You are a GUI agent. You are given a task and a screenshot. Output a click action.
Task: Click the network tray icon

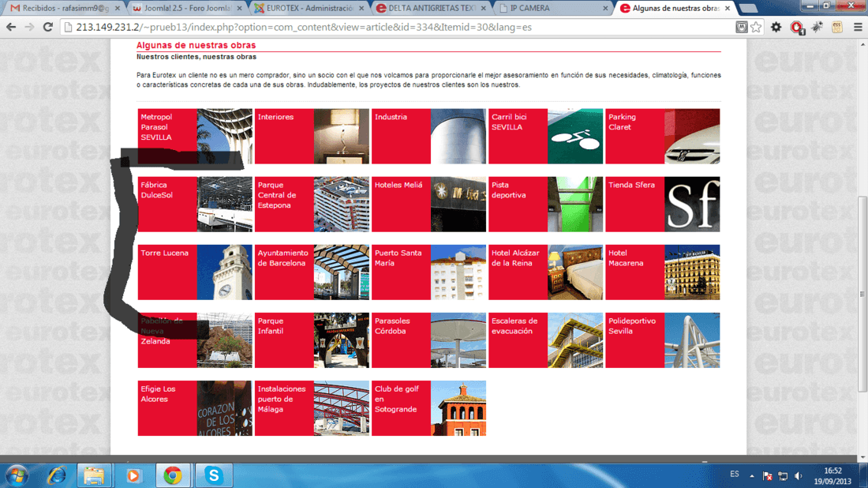click(783, 476)
